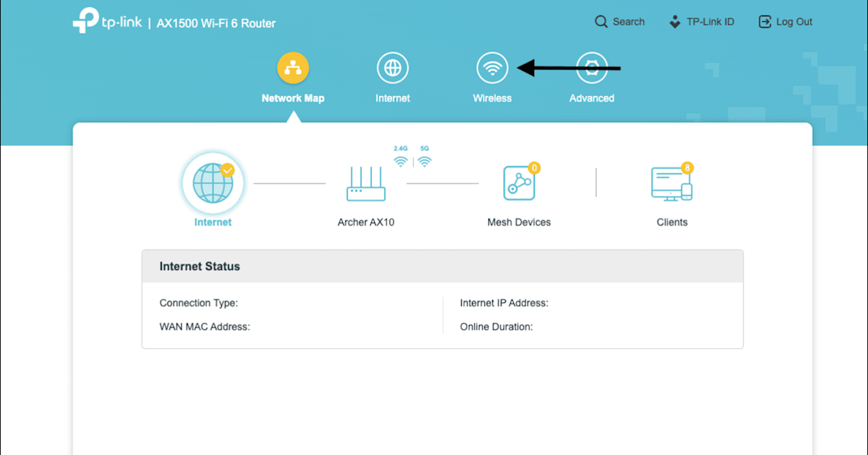
Task: Click the TP-Link ID icon
Action: tap(674, 22)
